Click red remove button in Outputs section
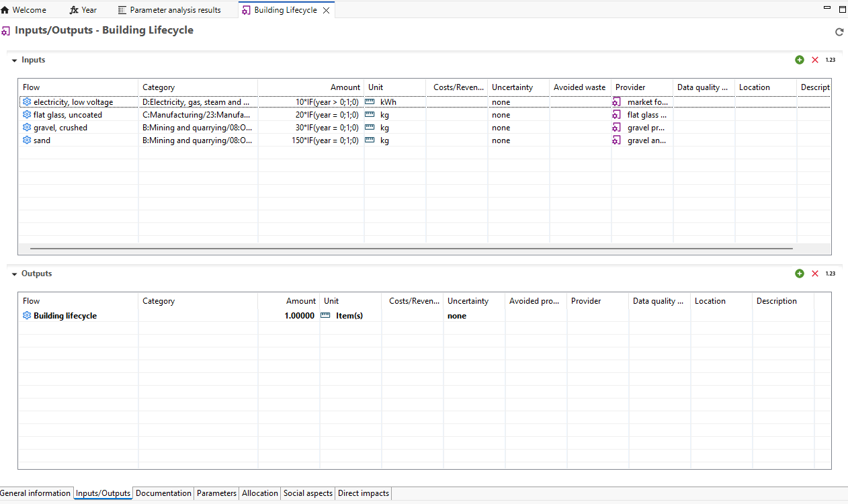This screenshot has width=848, height=504. [815, 274]
